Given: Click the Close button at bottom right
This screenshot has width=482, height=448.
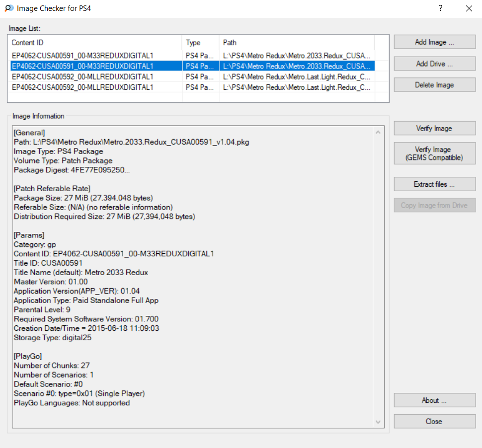Looking at the screenshot, I should [x=434, y=421].
